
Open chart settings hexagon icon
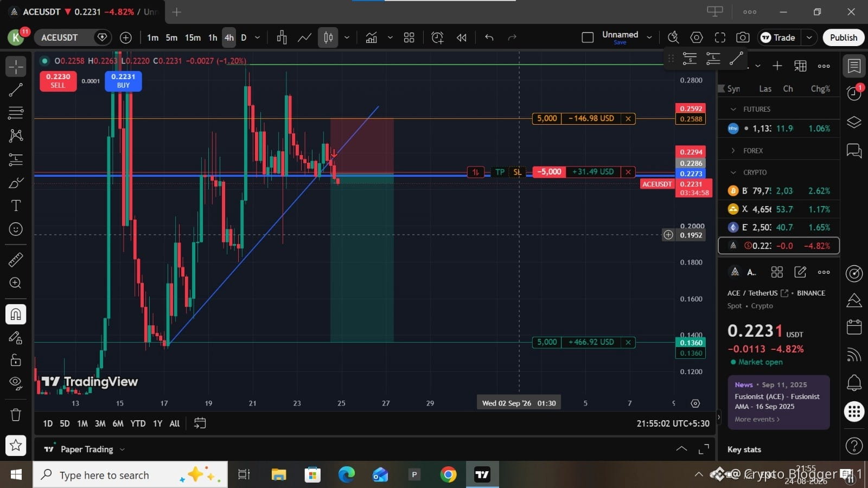tap(697, 37)
